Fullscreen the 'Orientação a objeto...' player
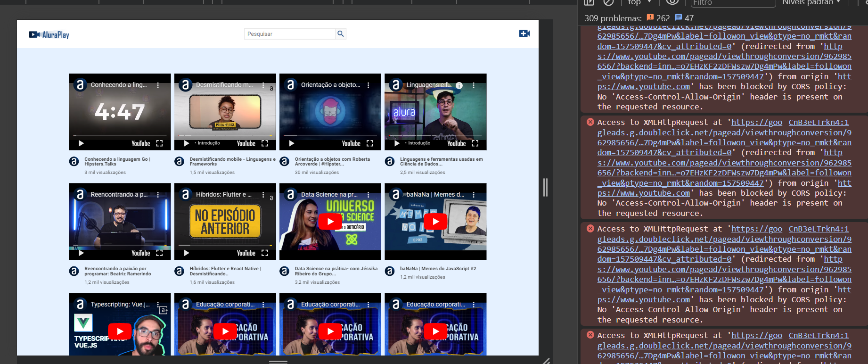Image resolution: width=868 pixels, height=364 pixels. tap(370, 143)
